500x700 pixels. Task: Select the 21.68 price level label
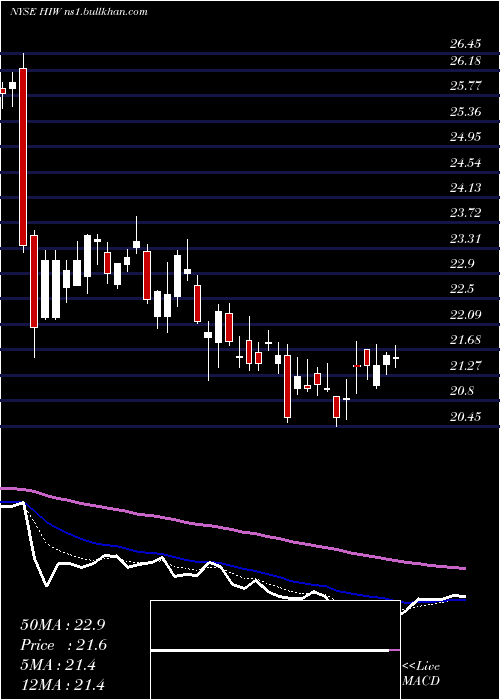coord(466,340)
